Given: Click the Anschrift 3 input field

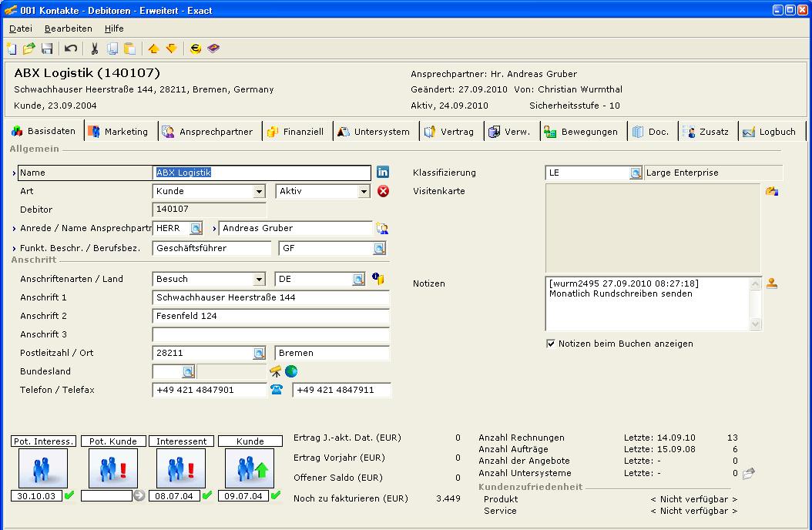Looking at the screenshot, I should 270,334.
